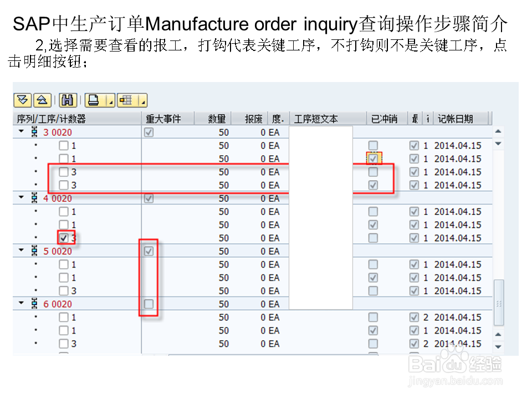Image resolution: width=532 pixels, height=399 pixels.
Task: Click the date in row 3 of 5 0020
Action: (x=458, y=291)
